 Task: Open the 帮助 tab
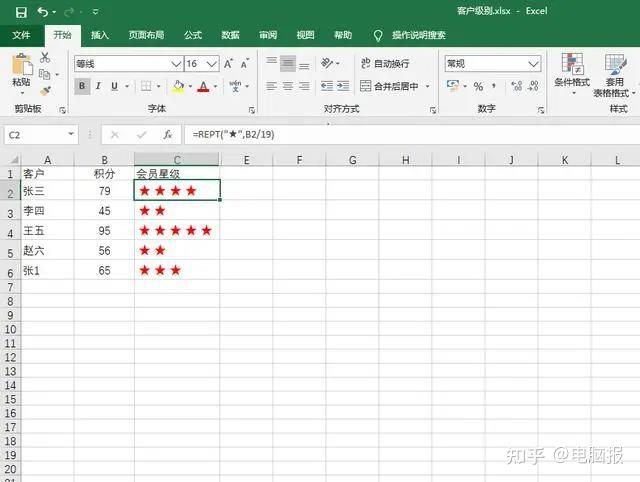(x=343, y=35)
